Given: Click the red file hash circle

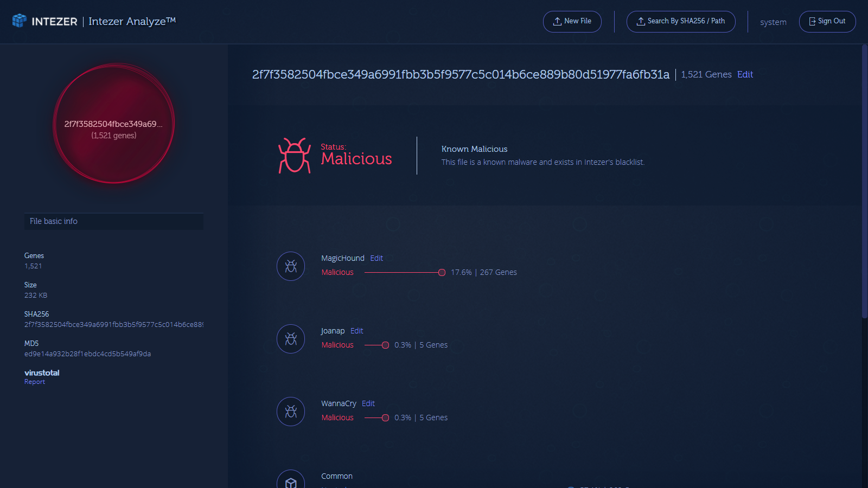Looking at the screenshot, I should 114,124.
